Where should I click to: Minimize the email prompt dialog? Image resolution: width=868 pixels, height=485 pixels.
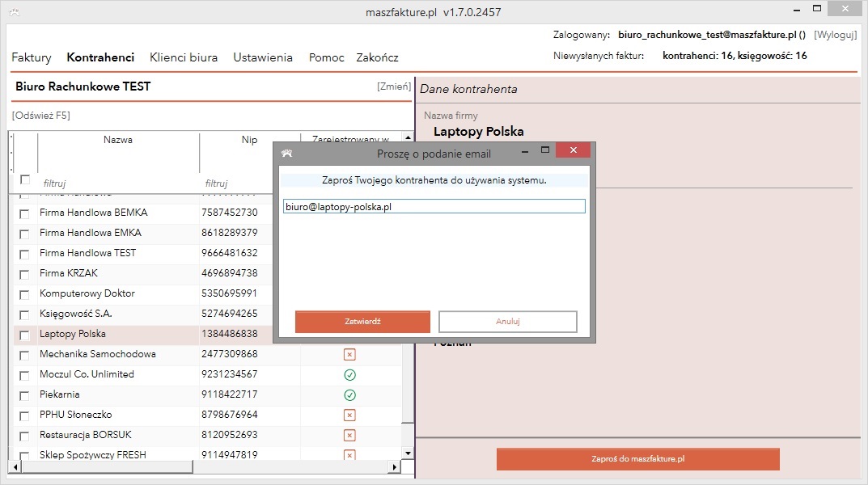click(x=525, y=150)
